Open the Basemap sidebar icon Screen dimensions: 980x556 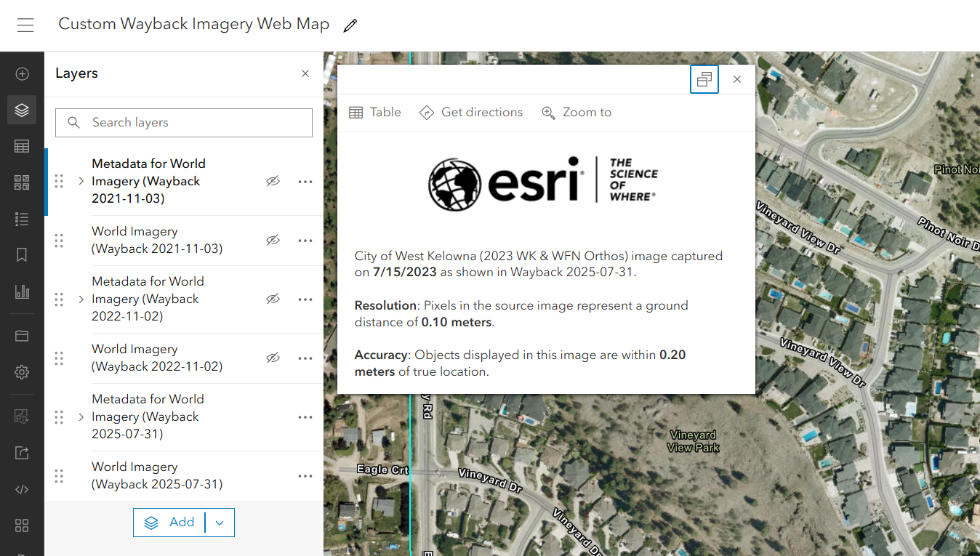click(x=22, y=182)
